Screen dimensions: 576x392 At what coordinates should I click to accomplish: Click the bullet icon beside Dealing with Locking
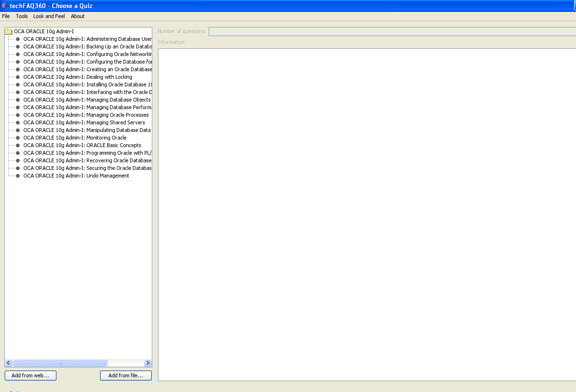pos(18,77)
